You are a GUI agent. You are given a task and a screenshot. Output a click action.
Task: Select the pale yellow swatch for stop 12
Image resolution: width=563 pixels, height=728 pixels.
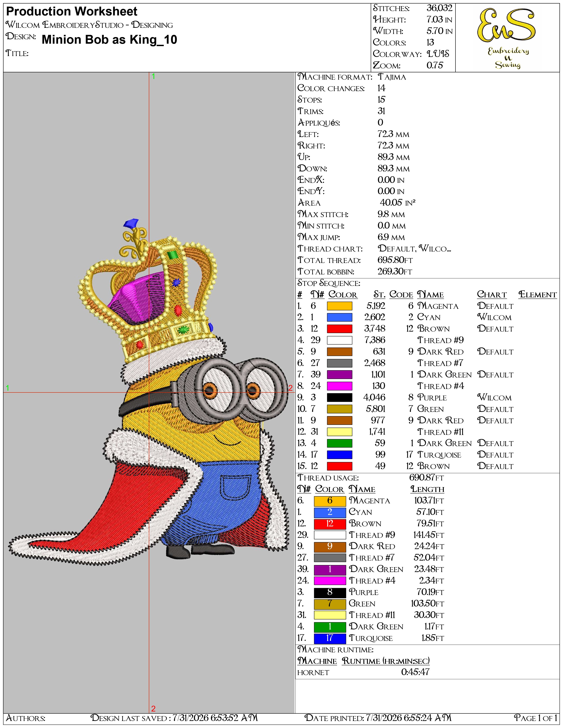coord(339,432)
